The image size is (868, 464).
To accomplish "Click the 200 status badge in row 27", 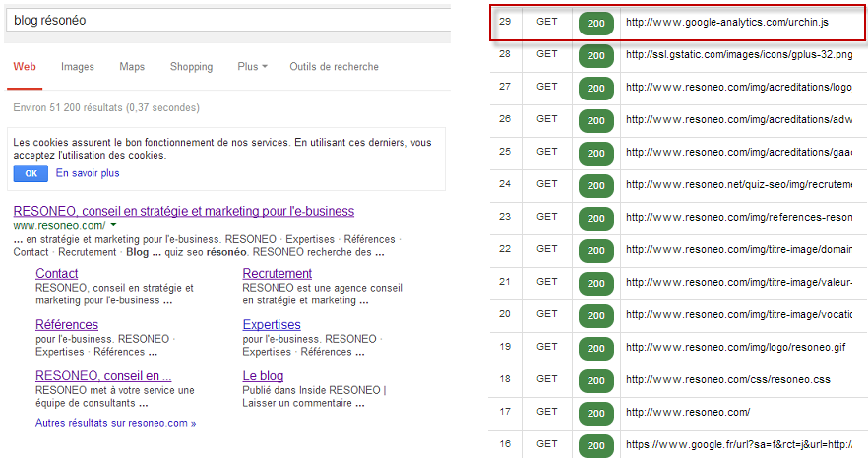I will (x=596, y=88).
